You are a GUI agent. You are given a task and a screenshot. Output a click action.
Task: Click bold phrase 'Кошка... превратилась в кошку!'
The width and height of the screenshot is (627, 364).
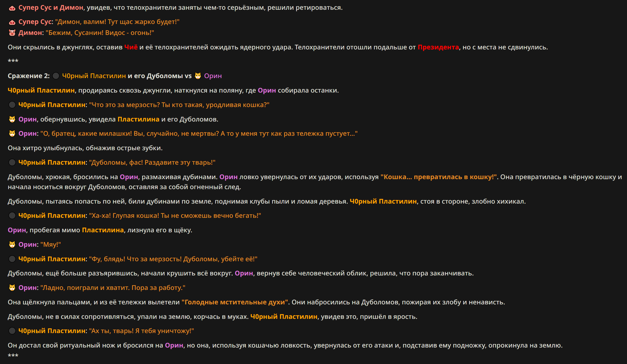point(438,177)
